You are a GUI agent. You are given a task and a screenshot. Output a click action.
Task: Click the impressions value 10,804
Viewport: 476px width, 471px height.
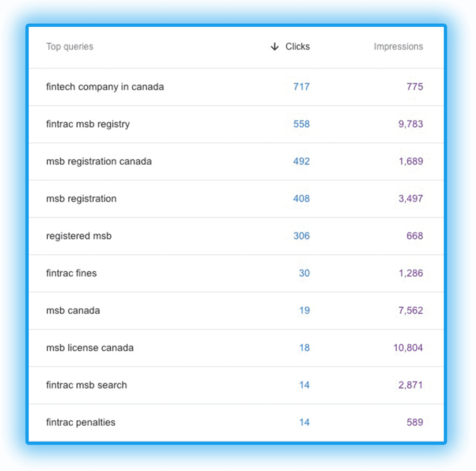(x=408, y=348)
